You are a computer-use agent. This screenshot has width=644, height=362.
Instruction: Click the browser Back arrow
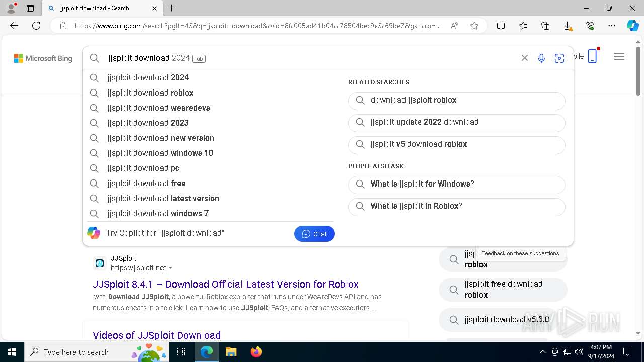point(14,26)
